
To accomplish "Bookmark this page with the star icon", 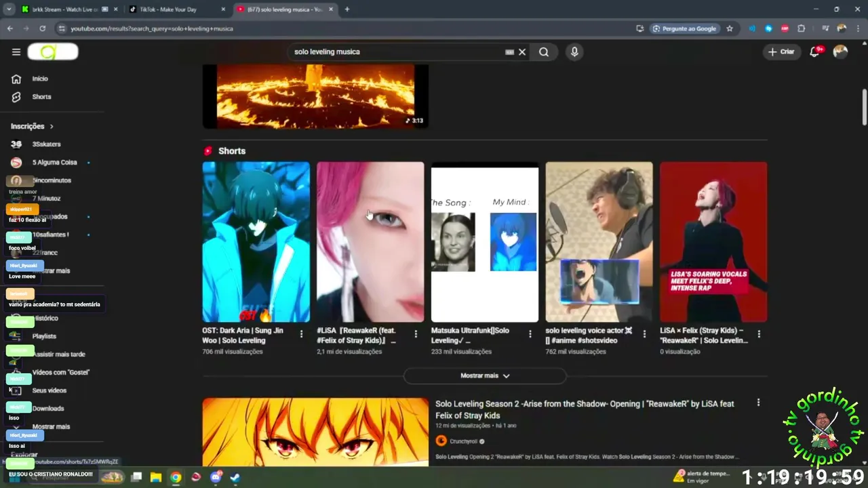I will pos(730,28).
